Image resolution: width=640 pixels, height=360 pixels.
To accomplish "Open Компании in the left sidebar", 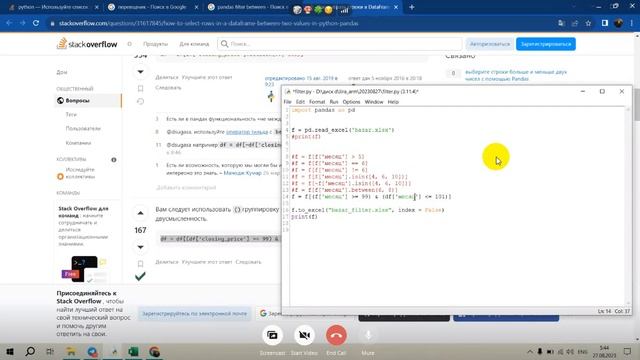I will coord(78,143).
